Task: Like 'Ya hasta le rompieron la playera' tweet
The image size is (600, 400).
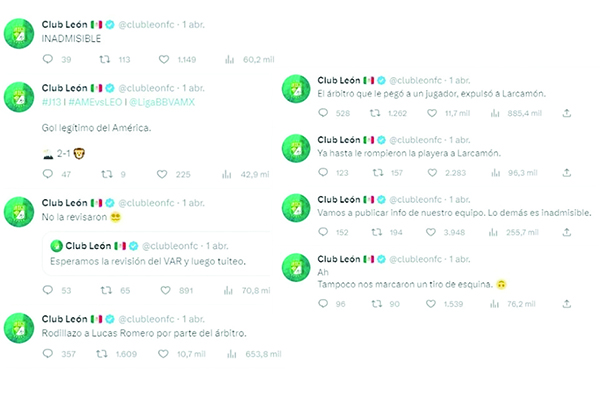Action: tap(432, 173)
